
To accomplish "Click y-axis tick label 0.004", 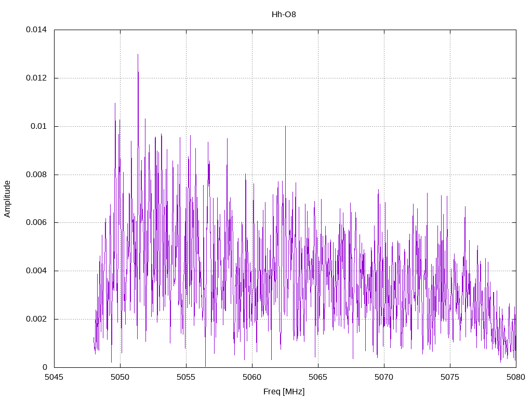I will tap(36, 271).
